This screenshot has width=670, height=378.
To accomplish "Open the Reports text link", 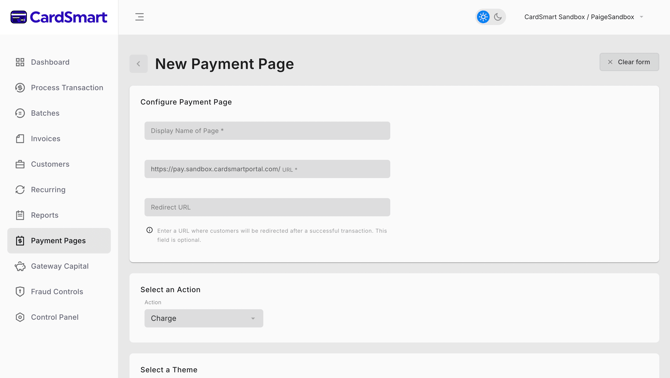I will coord(44,215).
